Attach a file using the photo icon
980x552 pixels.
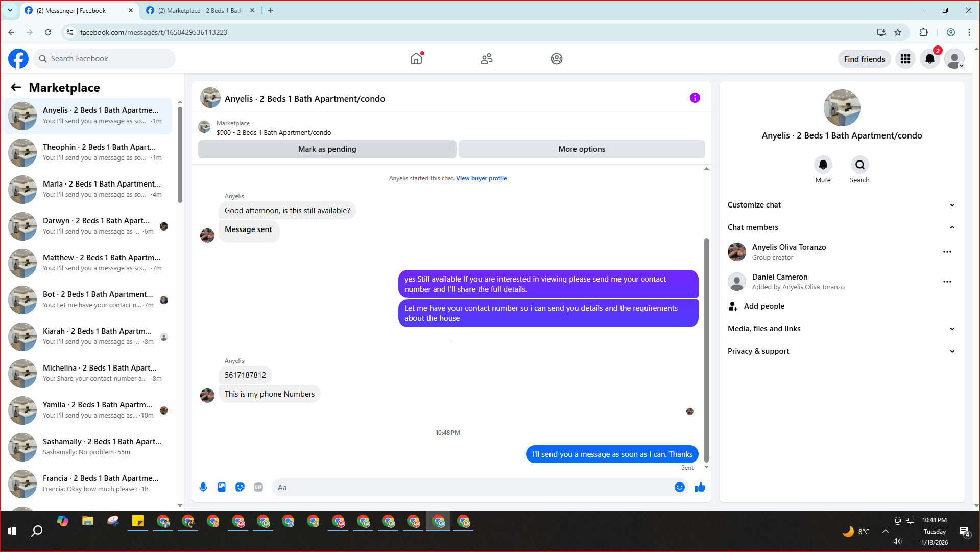point(222,487)
